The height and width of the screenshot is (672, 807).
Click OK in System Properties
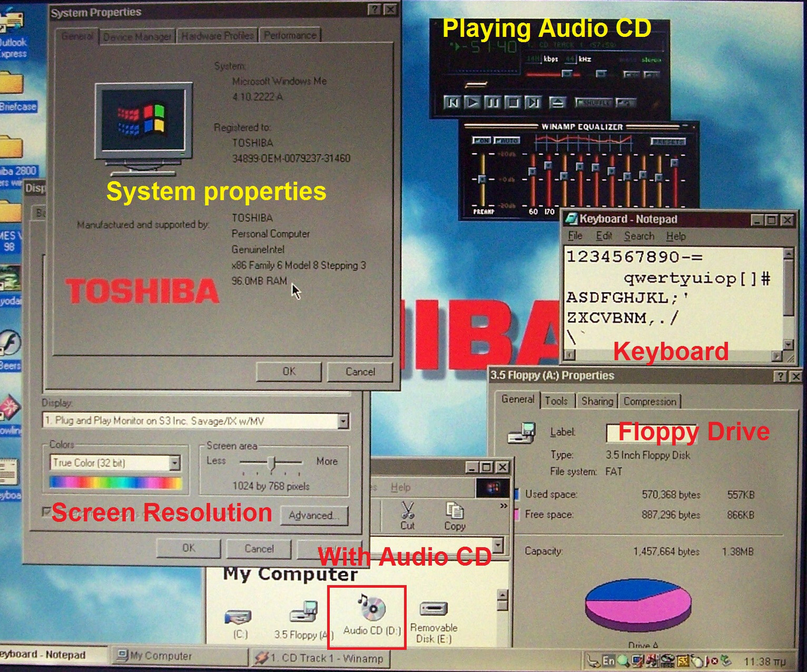pyautogui.click(x=289, y=371)
